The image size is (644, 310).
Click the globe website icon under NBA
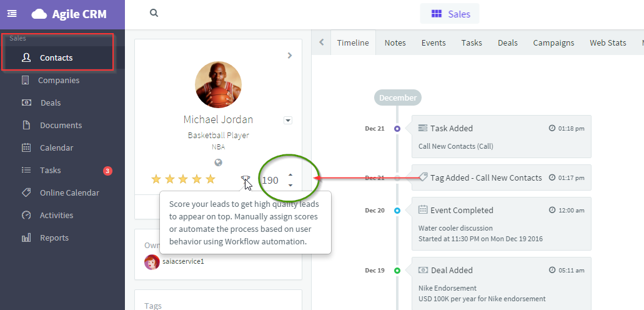point(219,162)
